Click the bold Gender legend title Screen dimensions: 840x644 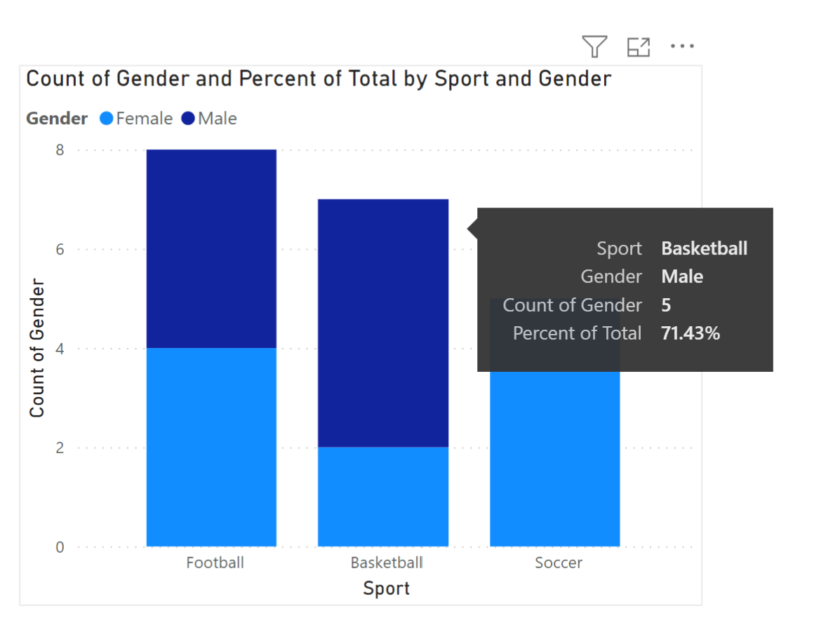pos(57,119)
